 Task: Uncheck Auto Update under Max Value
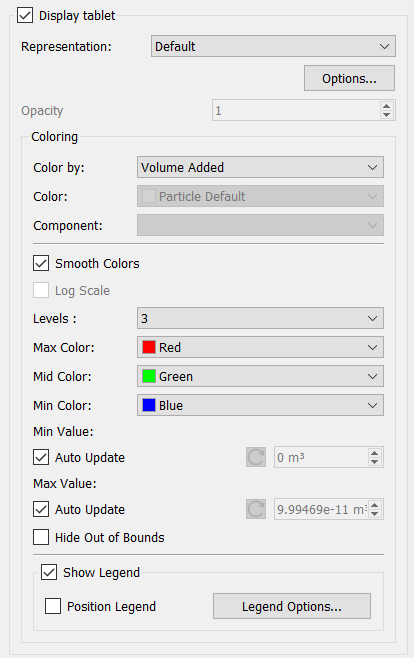(41, 509)
